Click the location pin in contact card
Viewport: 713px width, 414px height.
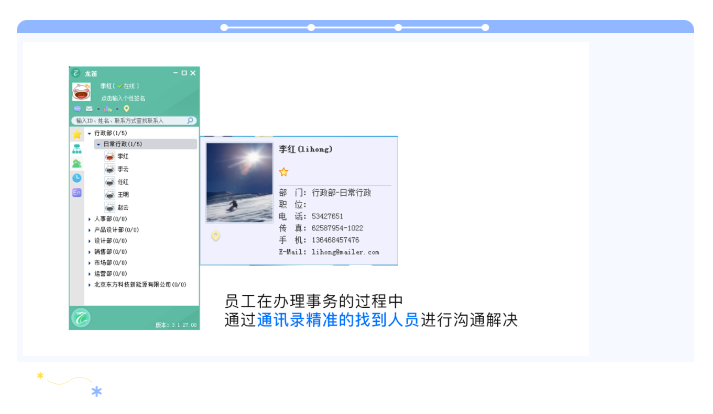point(216,236)
